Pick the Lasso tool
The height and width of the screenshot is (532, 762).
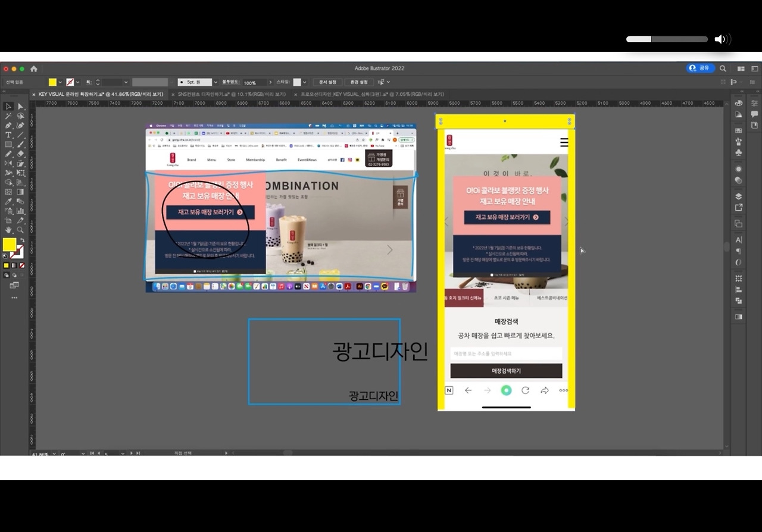pyautogui.click(x=20, y=116)
